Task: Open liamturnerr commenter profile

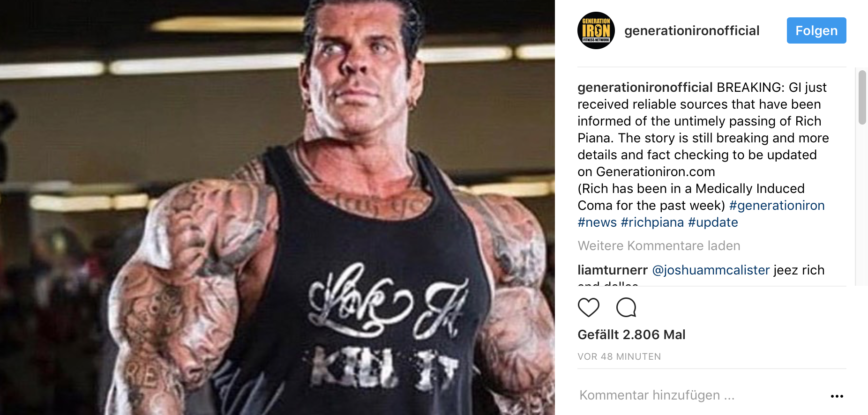Action: (613, 270)
